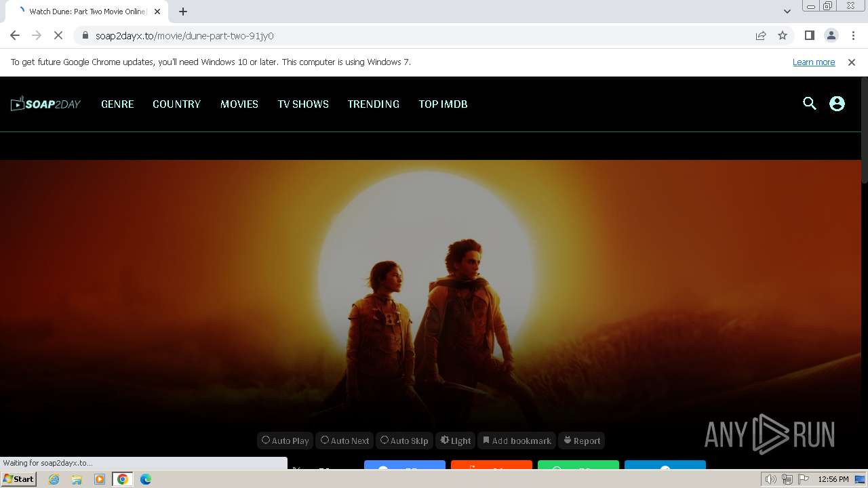
Task: Click the taskbar clock 12:56 PM
Action: point(833,479)
